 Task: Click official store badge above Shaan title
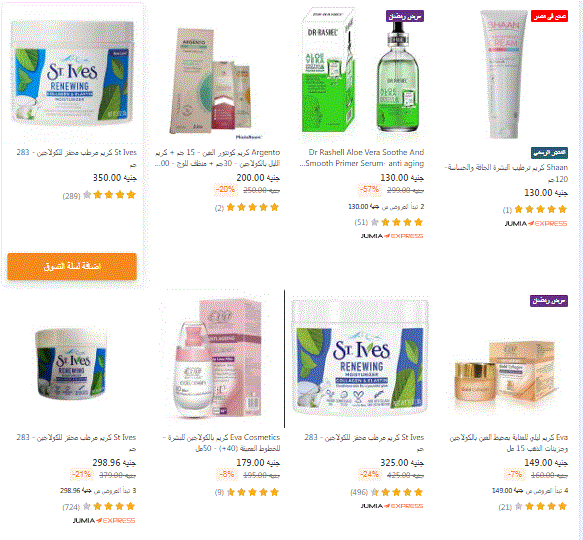tap(550, 152)
